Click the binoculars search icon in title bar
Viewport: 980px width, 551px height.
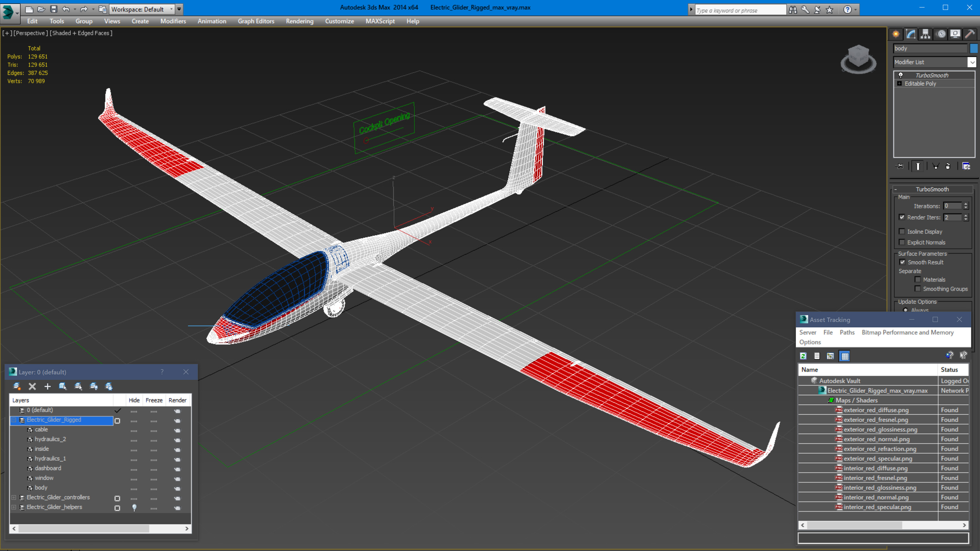tap(793, 10)
